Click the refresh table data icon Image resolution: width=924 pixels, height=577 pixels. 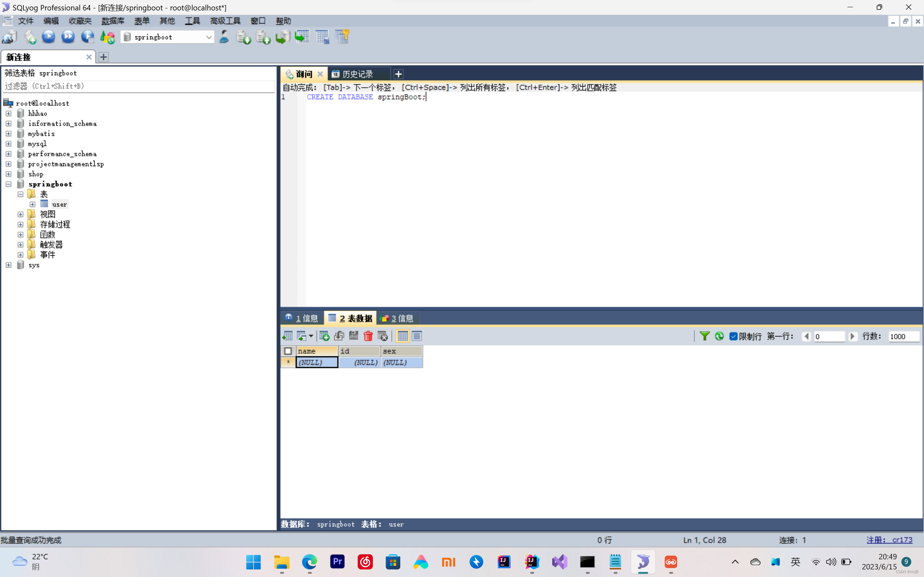[x=719, y=336]
